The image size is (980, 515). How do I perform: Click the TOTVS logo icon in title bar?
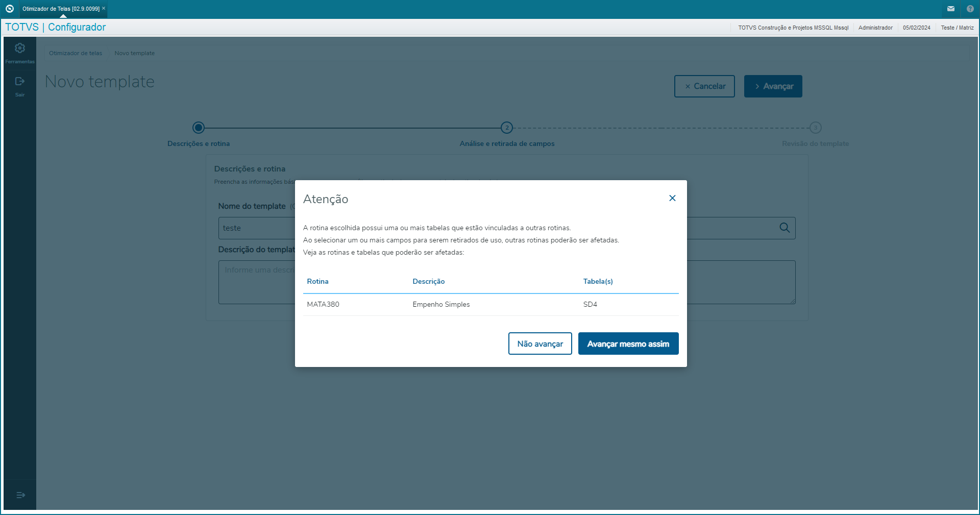(x=9, y=9)
